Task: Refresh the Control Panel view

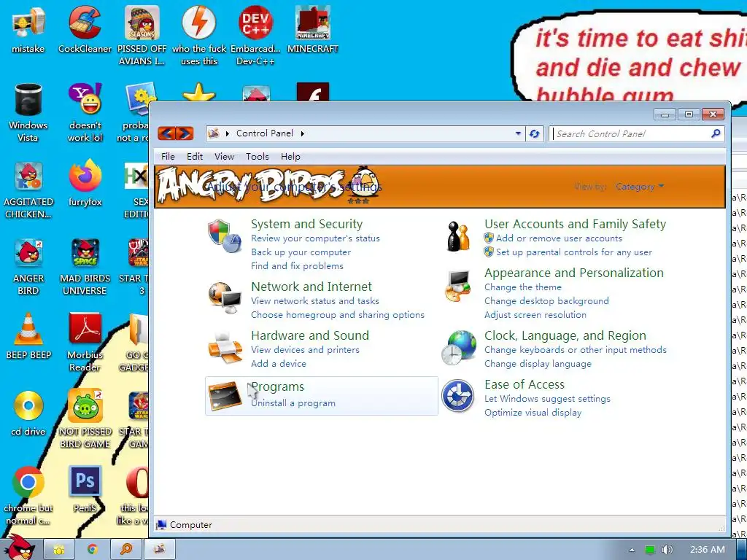Action: pyautogui.click(x=535, y=134)
